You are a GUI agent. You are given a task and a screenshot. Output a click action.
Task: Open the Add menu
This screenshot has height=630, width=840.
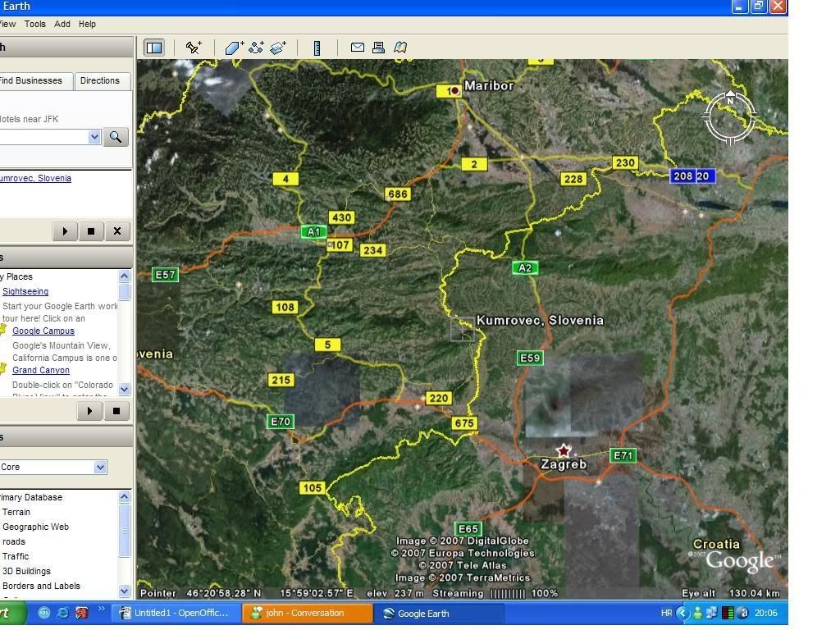tap(62, 25)
